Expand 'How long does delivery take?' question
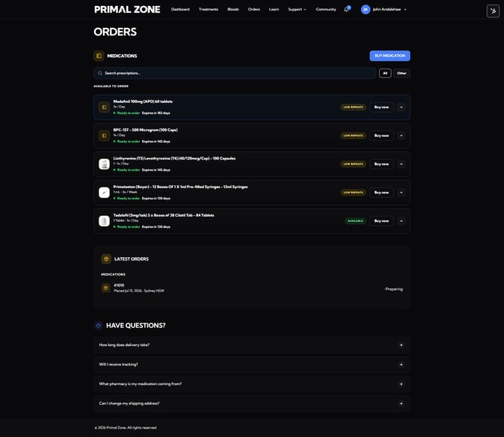This screenshot has width=504, height=437. [252, 345]
